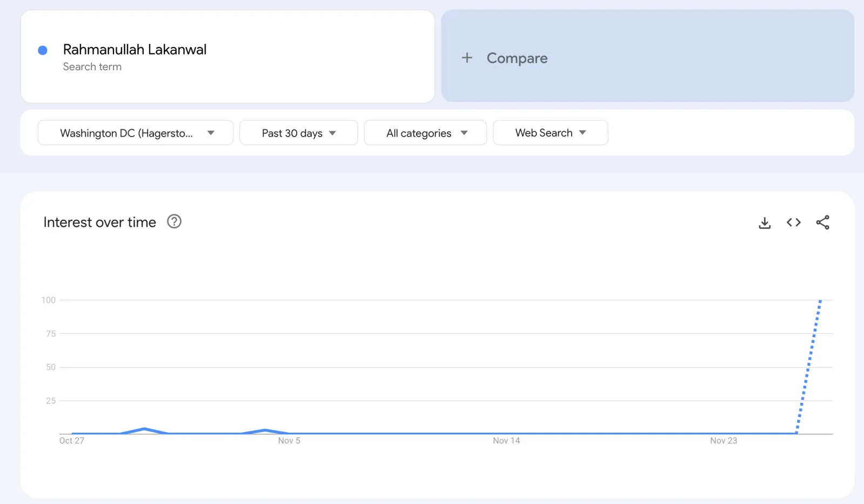
Task: Click the Nov 14 axis label
Action: pos(506,441)
